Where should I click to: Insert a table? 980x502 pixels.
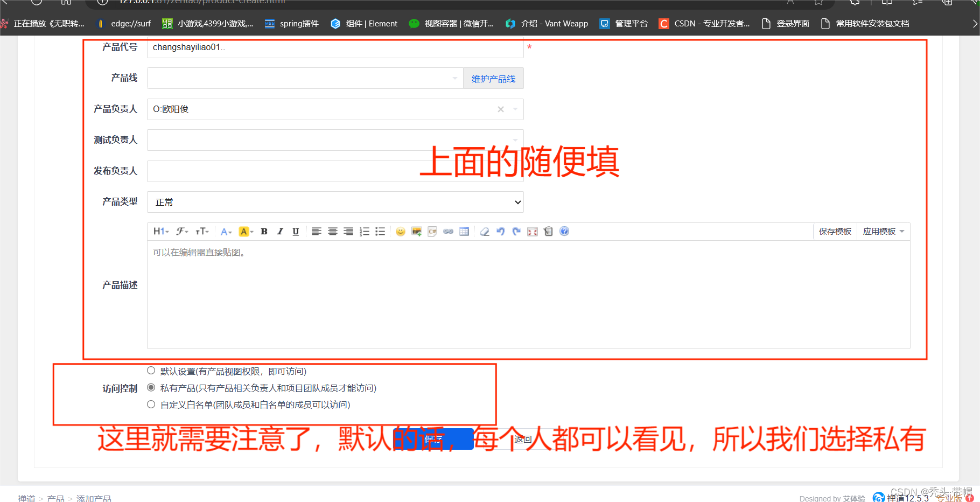[464, 232]
